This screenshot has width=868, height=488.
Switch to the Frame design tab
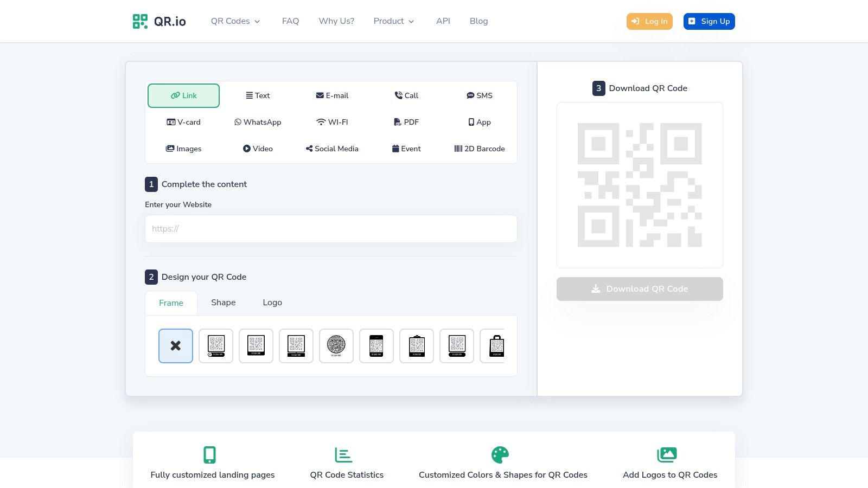pyautogui.click(x=171, y=303)
